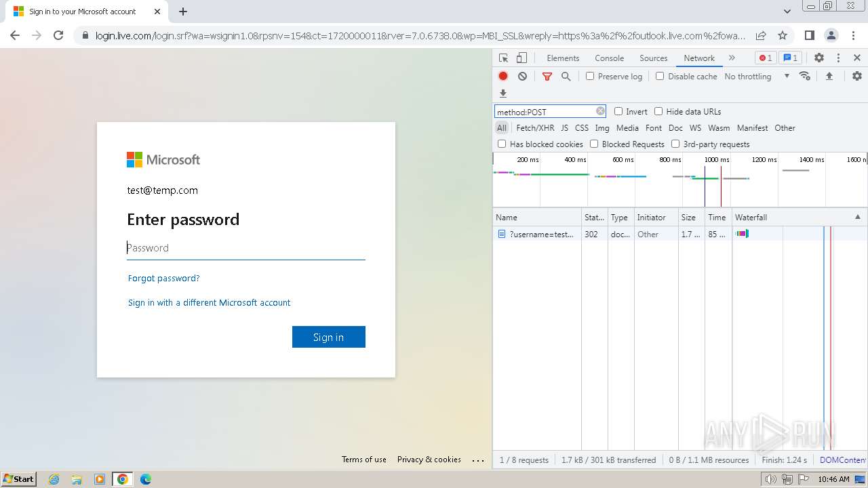Switch to Sources tab
The image size is (868, 488).
(x=654, y=58)
